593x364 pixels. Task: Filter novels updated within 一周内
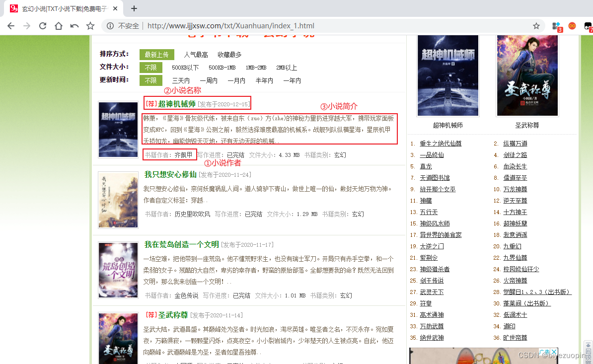[x=209, y=80]
